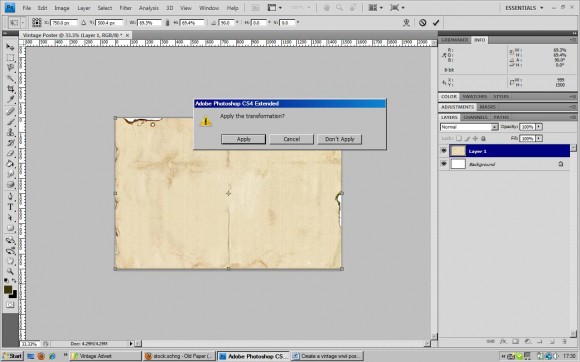Switch to the Masks tab
This screenshot has width=580, height=362.
point(488,107)
